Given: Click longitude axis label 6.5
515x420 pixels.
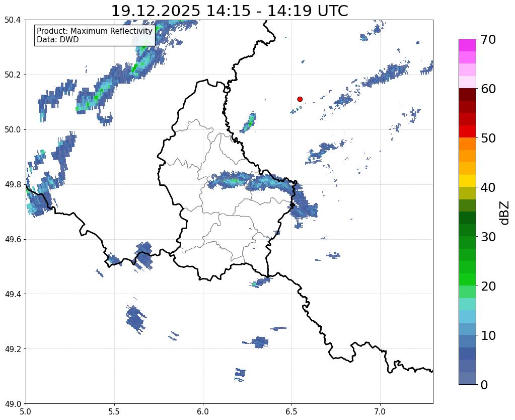Looking at the screenshot, I should click(x=291, y=411).
